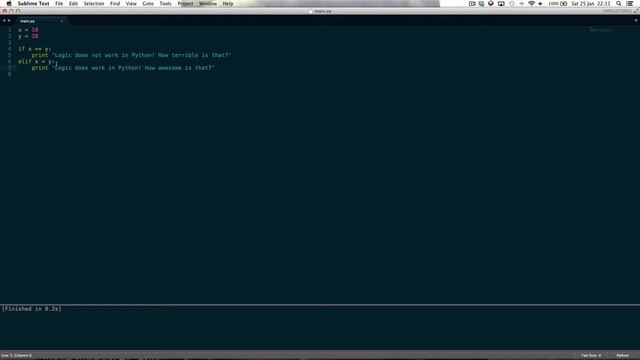
Task: Open the Wi-Fi status menu
Action: [531, 4]
